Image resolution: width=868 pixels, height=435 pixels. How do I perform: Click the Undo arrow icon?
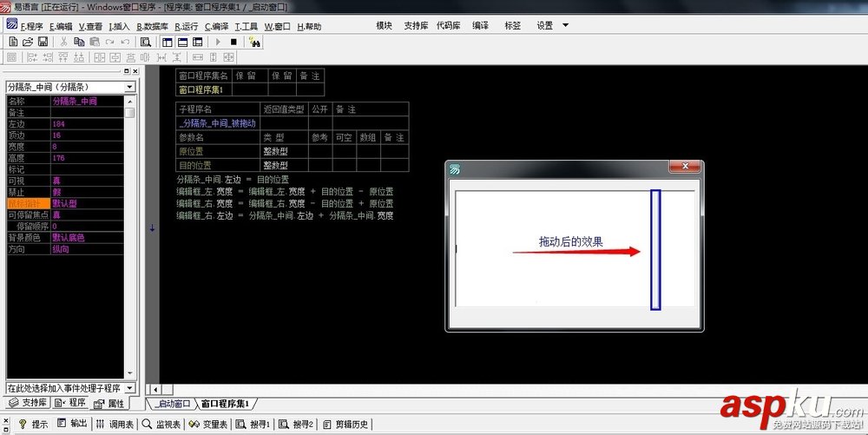125,42
